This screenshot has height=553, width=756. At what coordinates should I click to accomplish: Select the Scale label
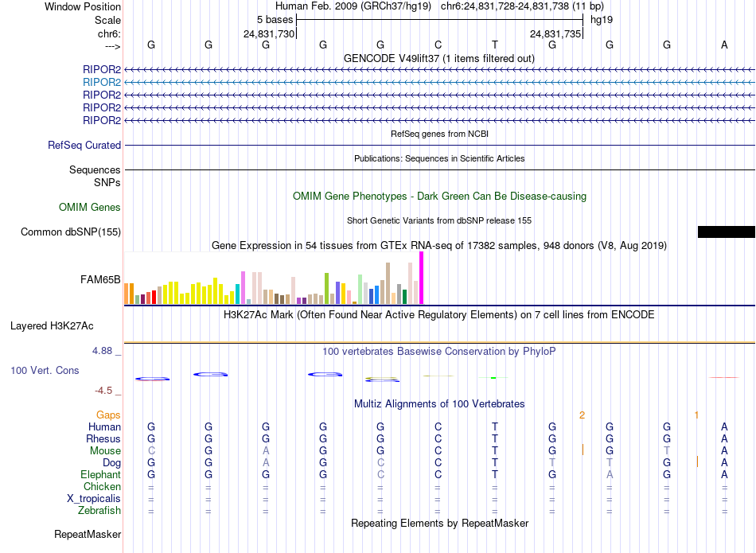[x=107, y=20]
